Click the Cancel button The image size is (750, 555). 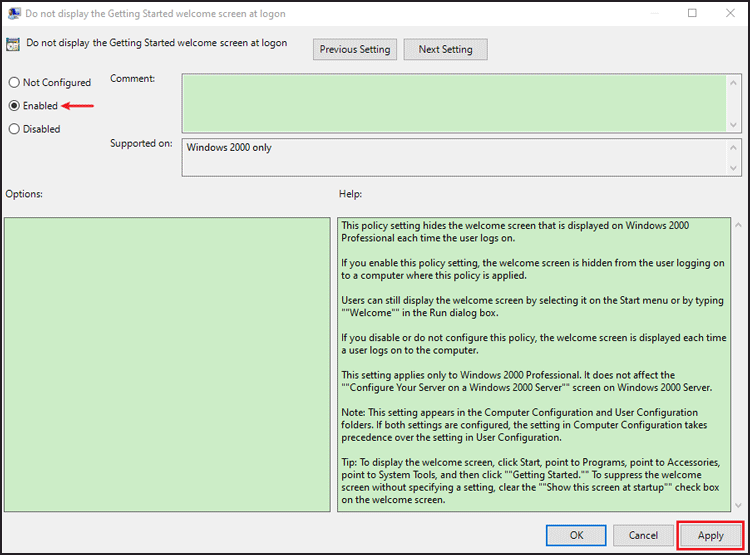click(643, 535)
